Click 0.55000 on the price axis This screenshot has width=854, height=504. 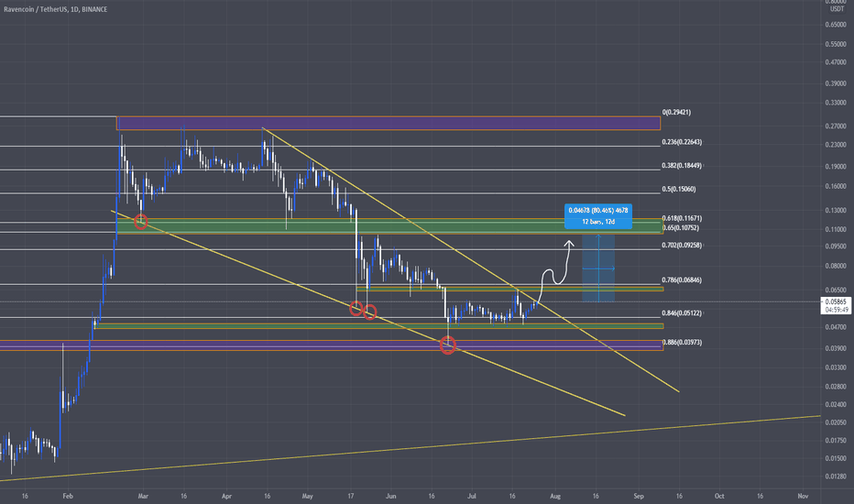point(836,44)
